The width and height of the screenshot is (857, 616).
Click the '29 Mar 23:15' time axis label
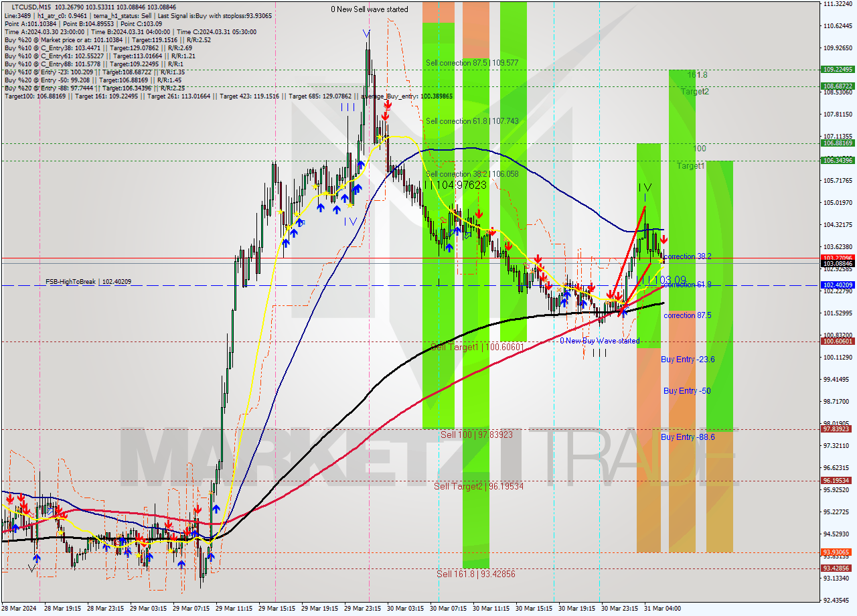[x=362, y=609]
